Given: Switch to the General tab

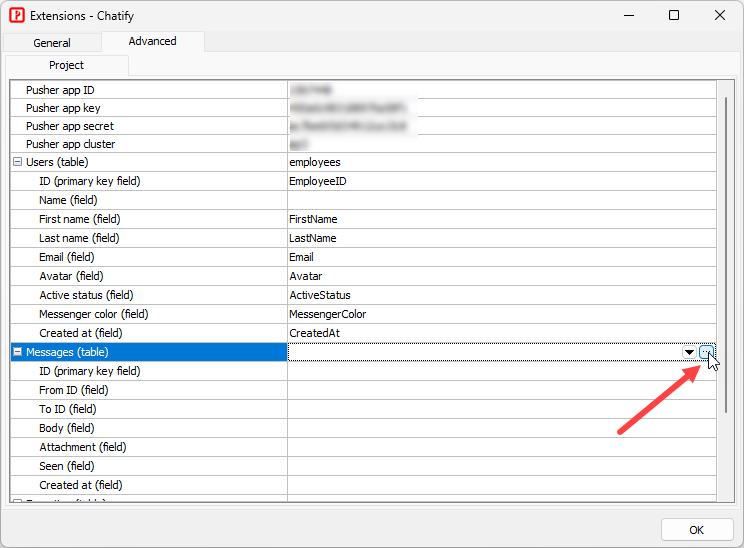Looking at the screenshot, I should [52, 43].
